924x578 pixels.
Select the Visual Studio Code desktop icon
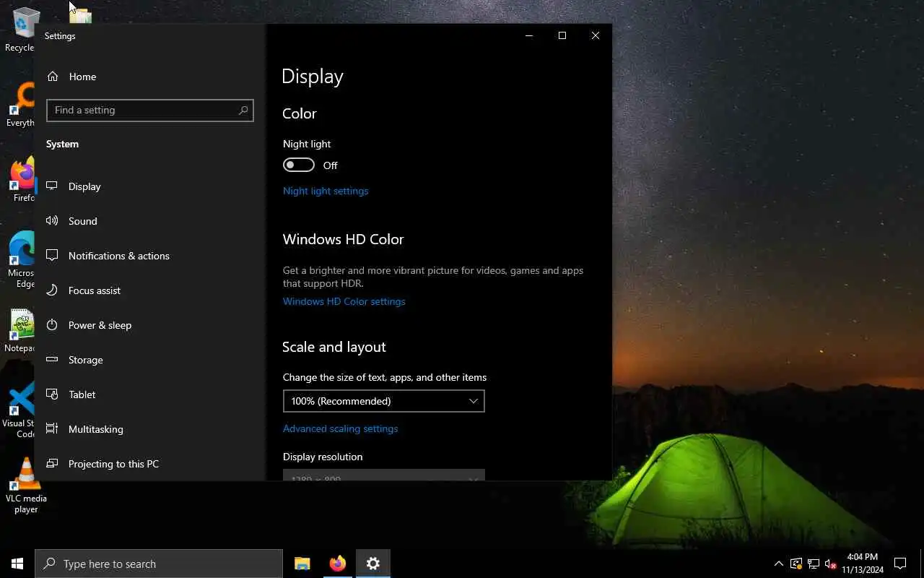coord(19,410)
